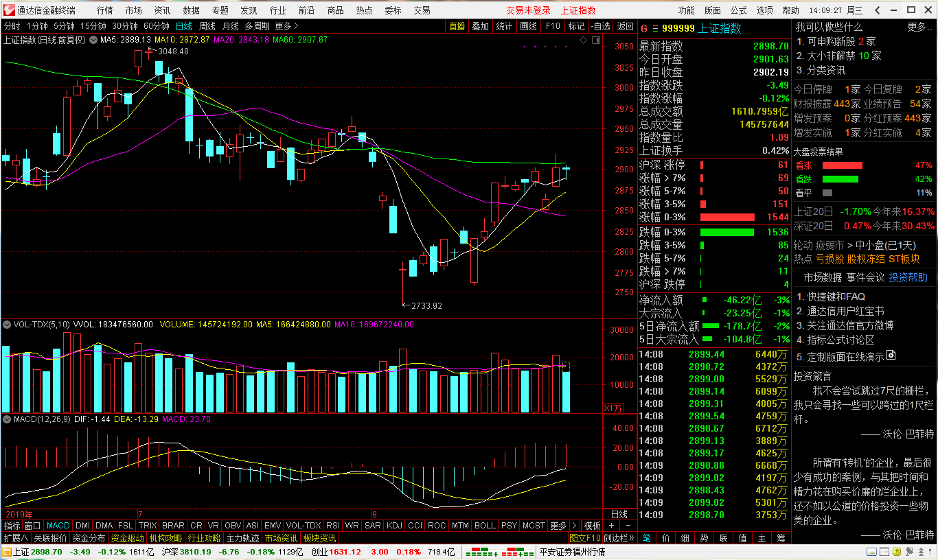
Task: Open the 公式 menu
Action: [738, 10]
